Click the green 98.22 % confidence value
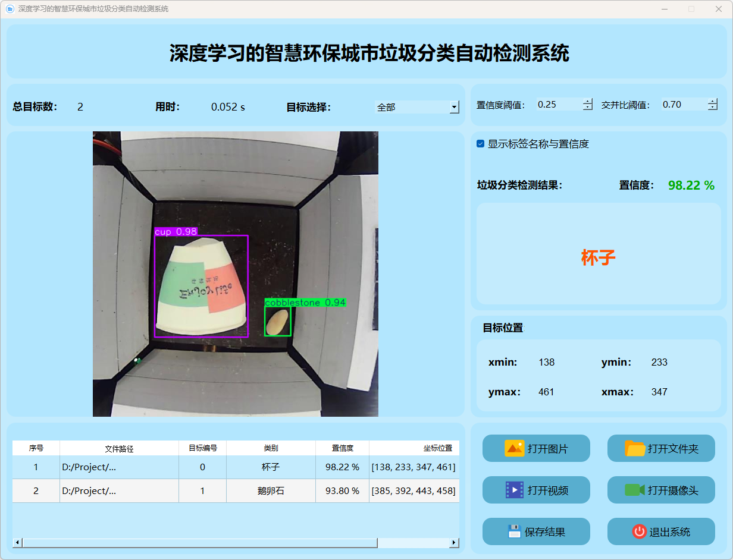The width and height of the screenshot is (733, 560). (691, 185)
